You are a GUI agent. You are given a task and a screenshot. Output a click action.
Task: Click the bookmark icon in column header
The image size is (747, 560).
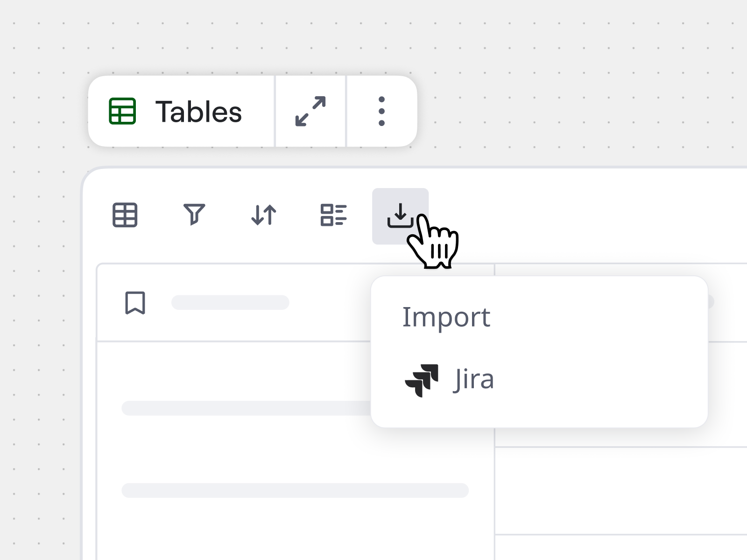click(x=135, y=303)
